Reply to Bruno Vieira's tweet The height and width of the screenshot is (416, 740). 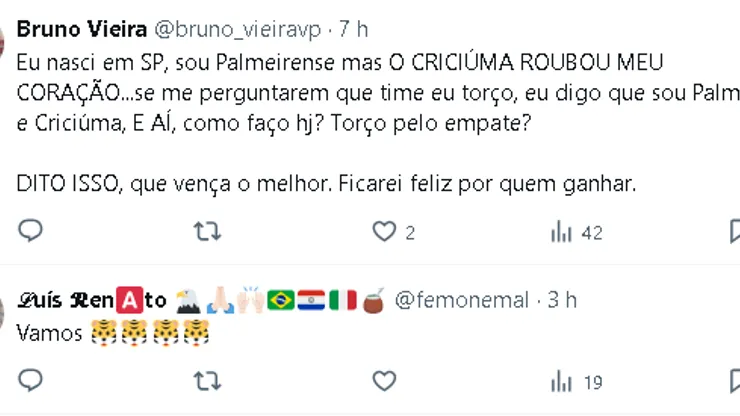[x=31, y=232]
